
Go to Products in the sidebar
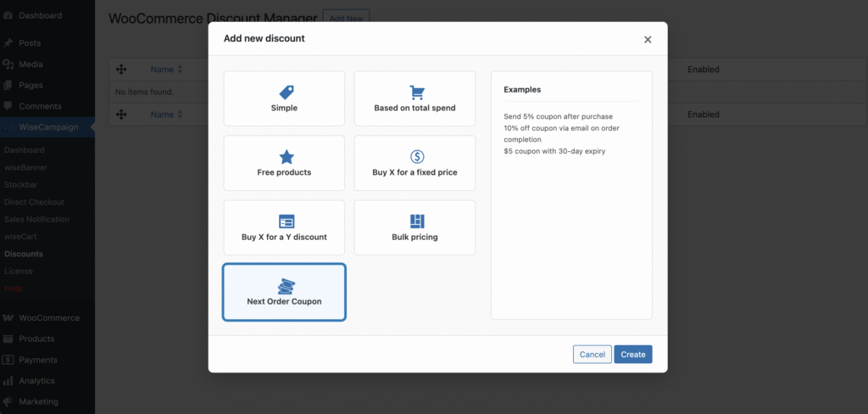(x=36, y=338)
